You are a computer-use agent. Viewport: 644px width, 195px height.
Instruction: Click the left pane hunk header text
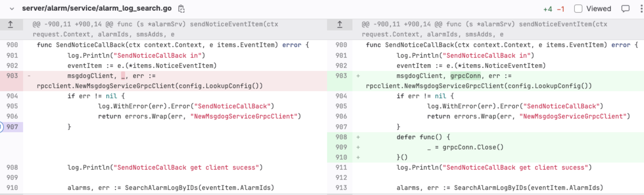[x=155, y=29]
